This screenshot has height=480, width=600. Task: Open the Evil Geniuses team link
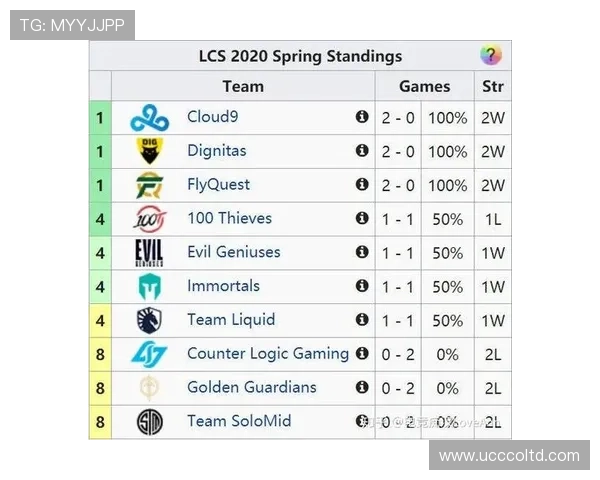[x=233, y=252]
